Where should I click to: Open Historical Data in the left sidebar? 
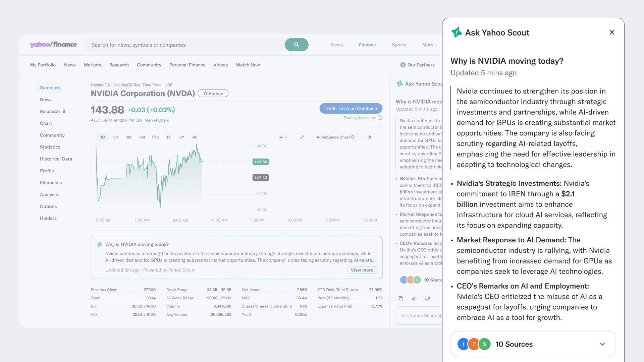pyautogui.click(x=56, y=159)
